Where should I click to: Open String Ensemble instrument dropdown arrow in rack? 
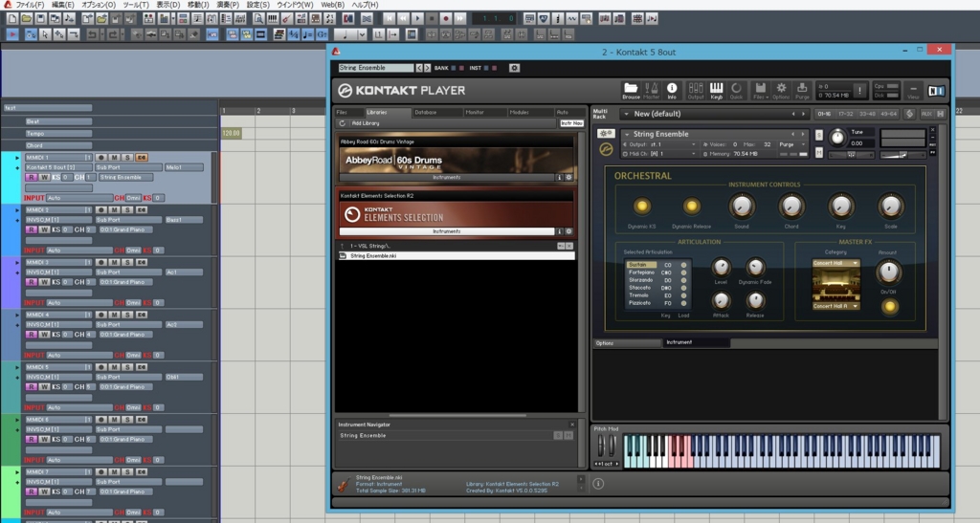627,134
